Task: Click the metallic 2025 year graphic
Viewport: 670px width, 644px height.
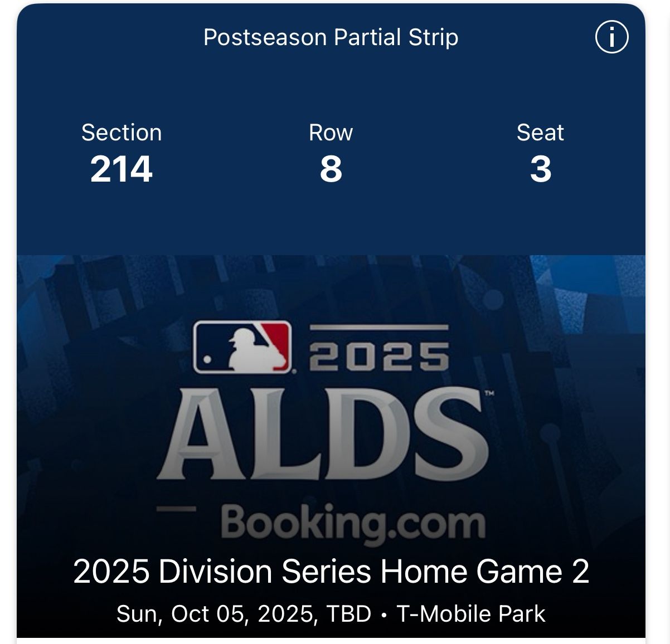Action: coord(379,356)
